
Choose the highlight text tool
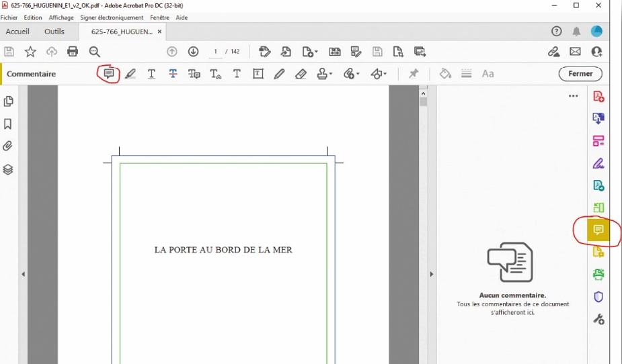tap(130, 74)
